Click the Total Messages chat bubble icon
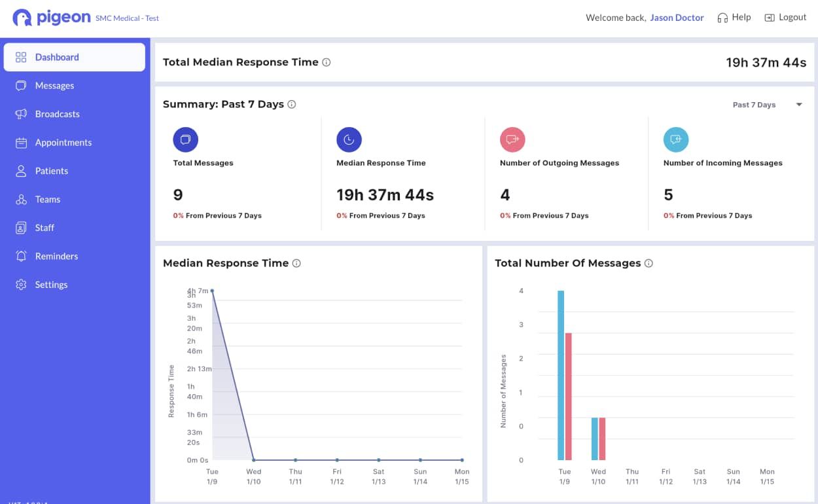 pyautogui.click(x=185, y=139)
